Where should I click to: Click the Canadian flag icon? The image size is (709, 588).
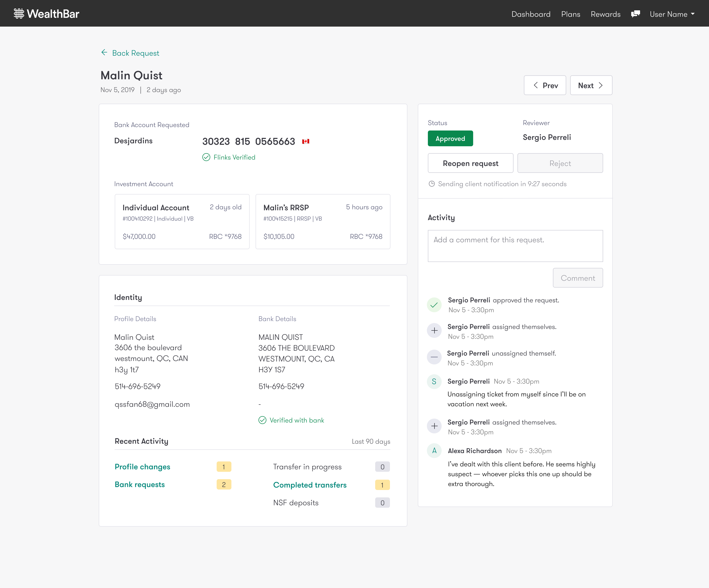point(306,142)
